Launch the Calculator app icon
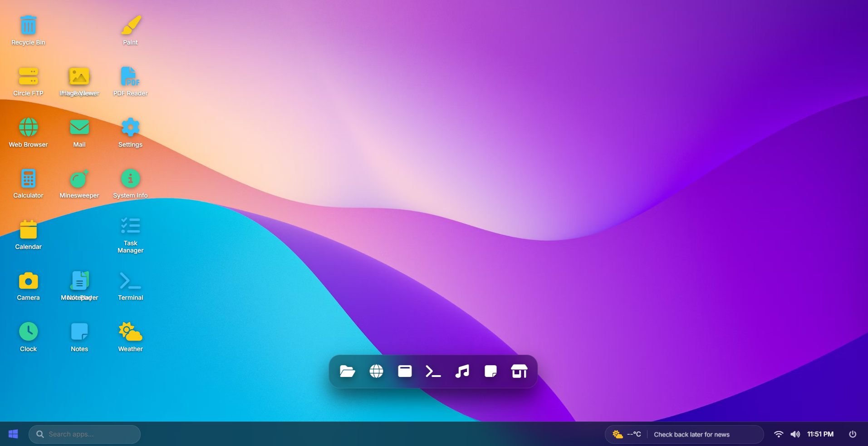868x446 pixels. coord(28,183)
